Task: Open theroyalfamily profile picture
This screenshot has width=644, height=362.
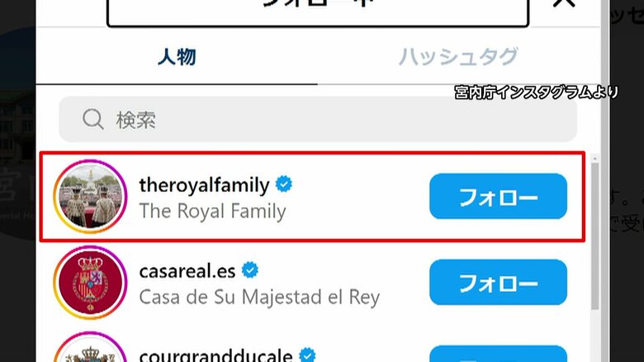Action: [x=90, y=197]
